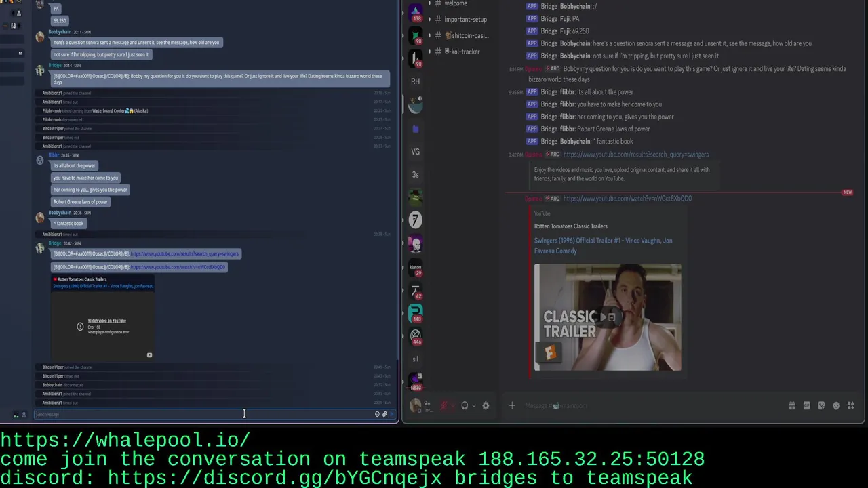Open the 3s server in Discord sidebar
Viewport: 868px width, 488px height.
pos(415,175)
